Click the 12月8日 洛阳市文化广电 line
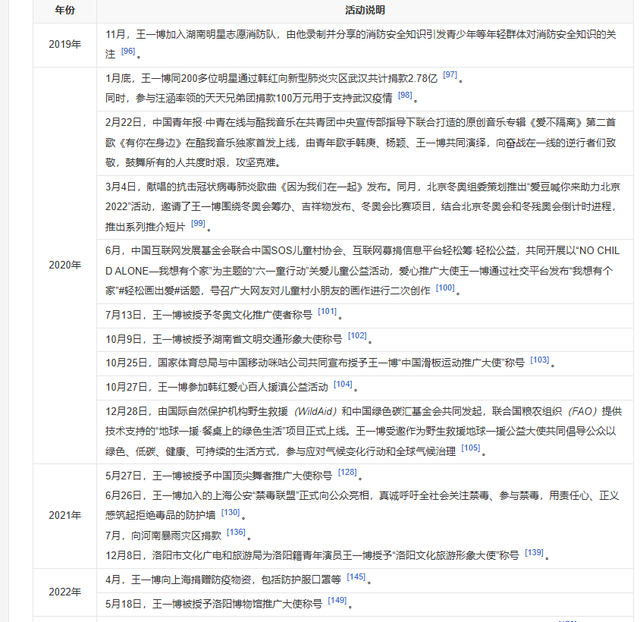This screenshot has height=622, width=640. (327, 555)
